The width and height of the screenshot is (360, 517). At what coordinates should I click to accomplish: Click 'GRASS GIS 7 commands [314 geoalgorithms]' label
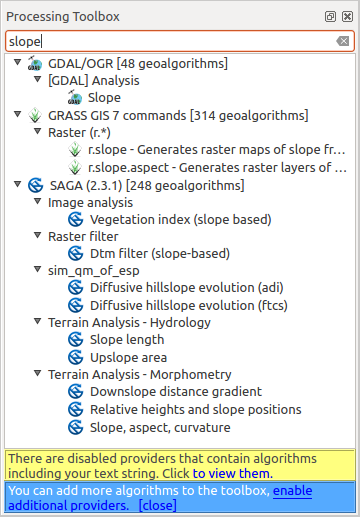tap(178, 116)
